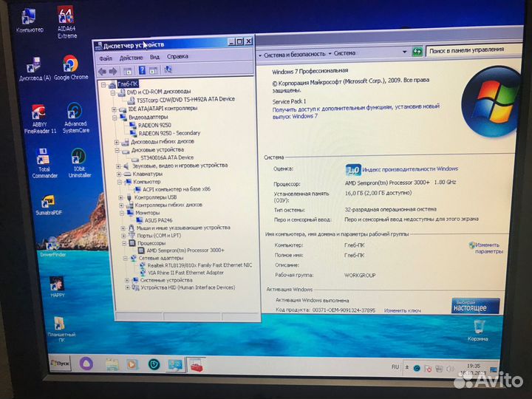532x399 pixels.
Task: Click Изменить ключ link
Action: [403, 310]
